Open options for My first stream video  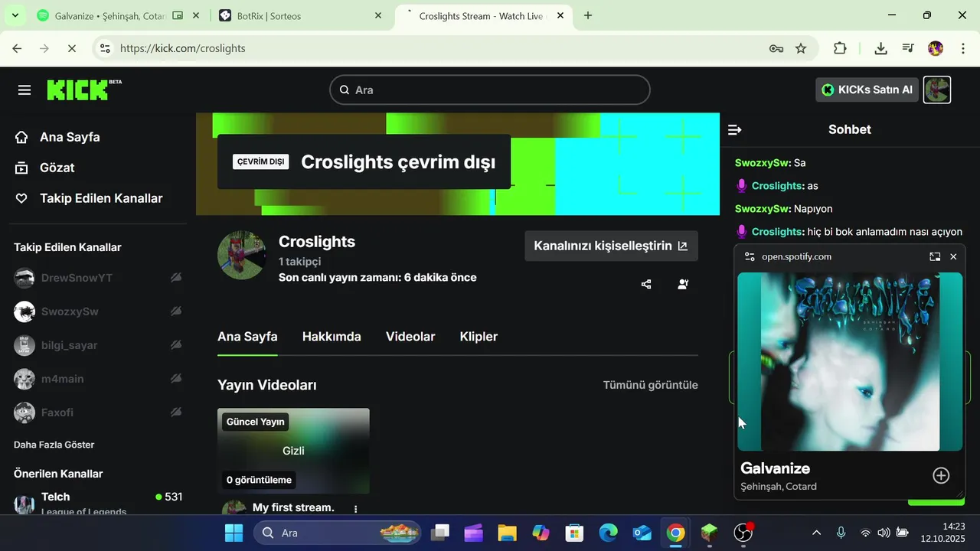pos(355,509)
